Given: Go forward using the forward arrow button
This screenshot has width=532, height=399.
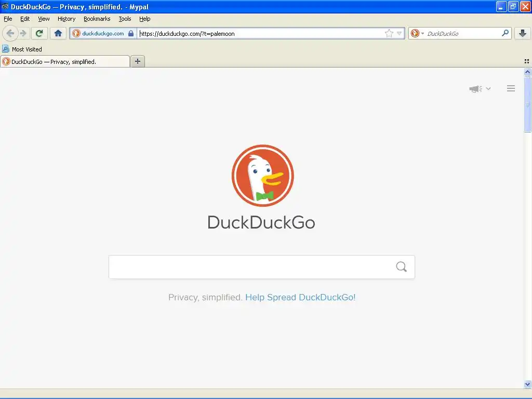Looking at the screenshot, I should [x=23, y=33].
